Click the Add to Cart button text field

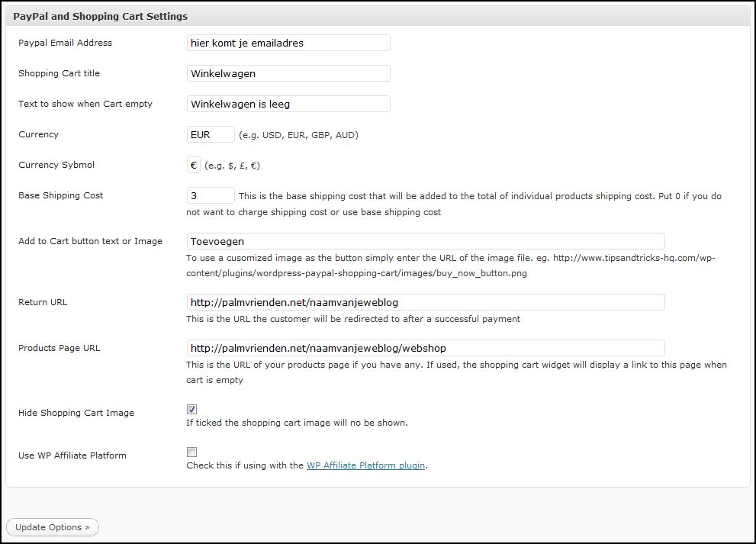[x=426, y=241]
